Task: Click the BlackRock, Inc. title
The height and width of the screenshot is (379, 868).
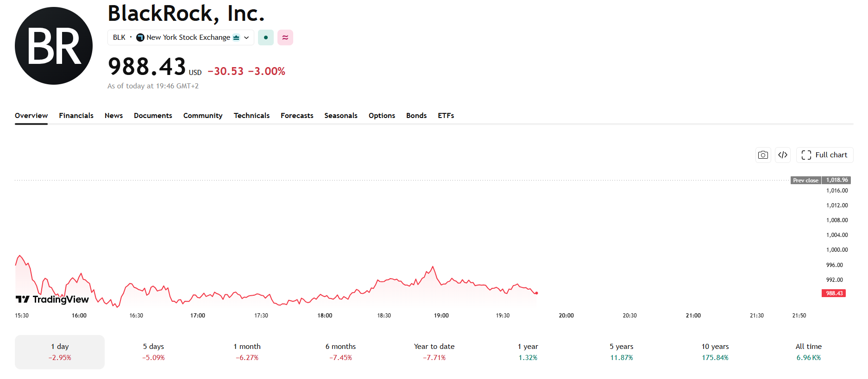Action: pos(186,13)
